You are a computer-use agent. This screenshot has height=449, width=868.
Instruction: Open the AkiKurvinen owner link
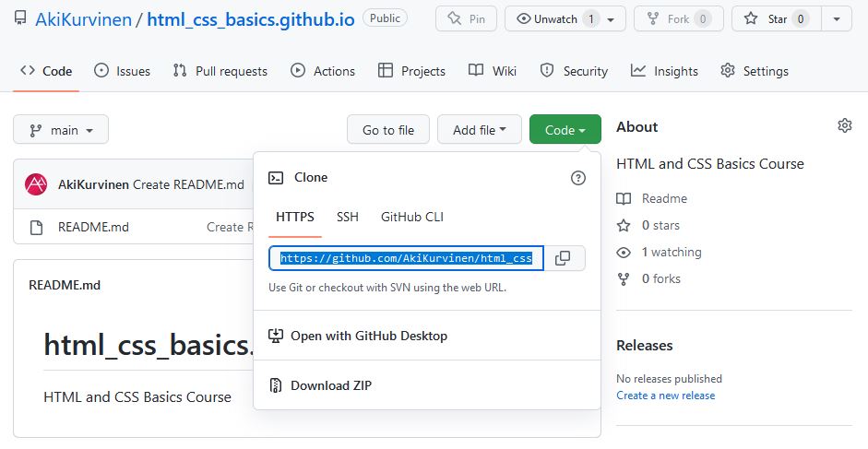[84, 19]
